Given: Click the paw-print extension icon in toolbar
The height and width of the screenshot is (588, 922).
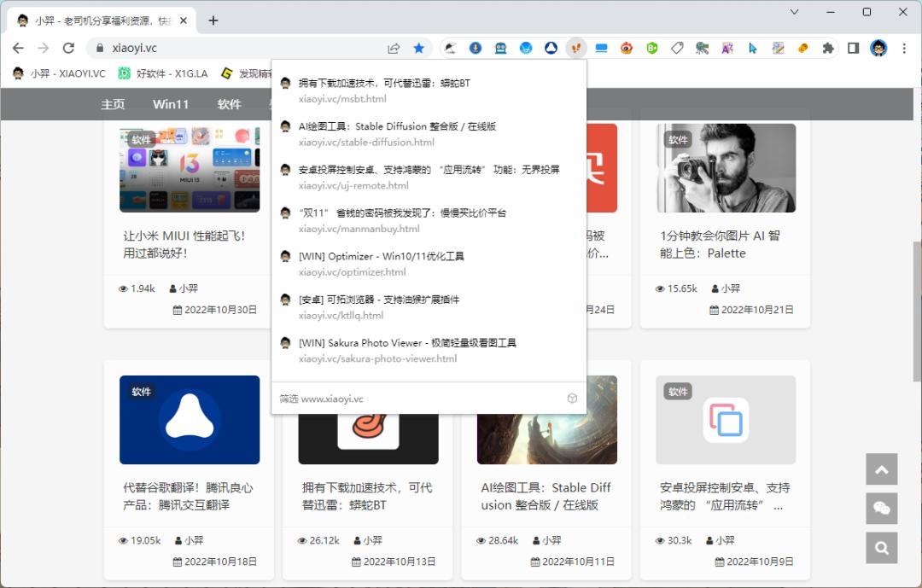Looking at the screenshot, I should (576, 48).
